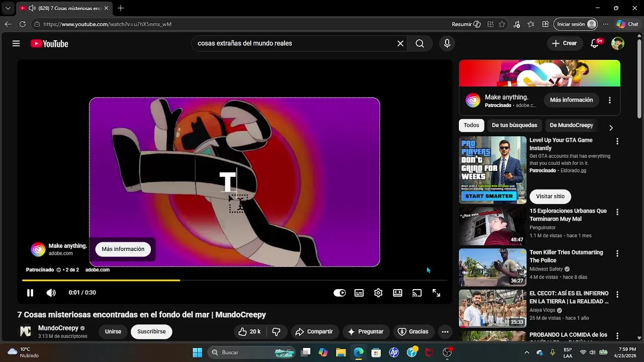Select the Todos filter chip
The height and width of the screenshot is (362, 644).
471,125
